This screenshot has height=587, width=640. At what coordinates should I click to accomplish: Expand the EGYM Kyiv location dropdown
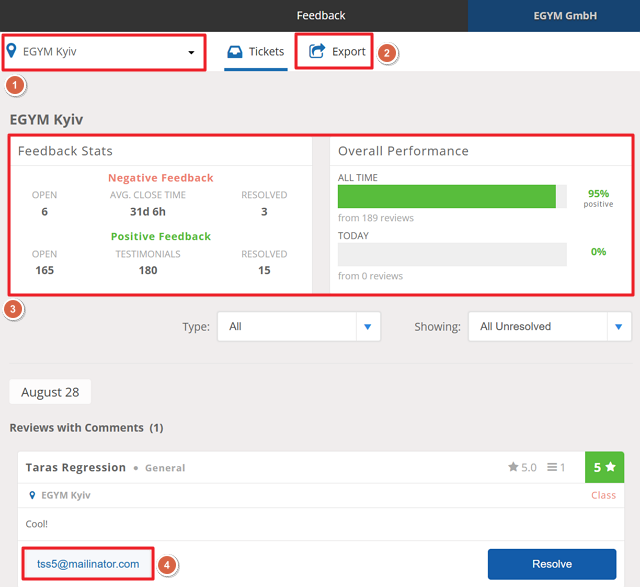pos(191,52)
